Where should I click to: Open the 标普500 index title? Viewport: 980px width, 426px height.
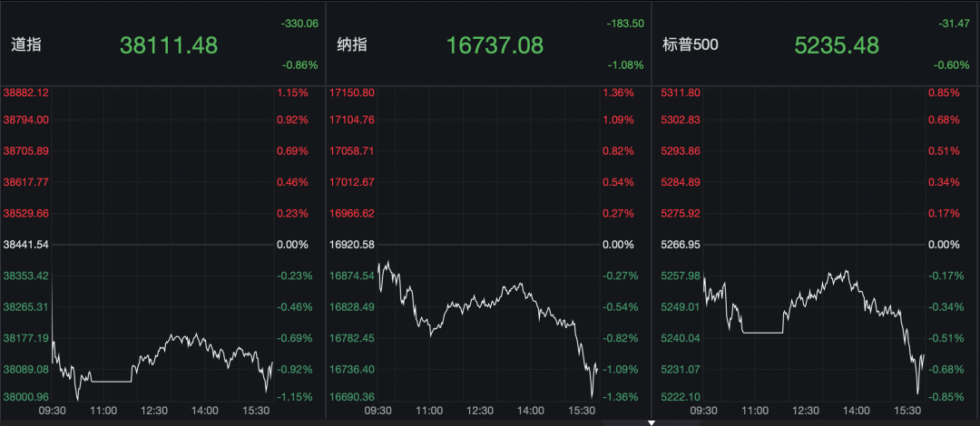(x=690, y=44)
